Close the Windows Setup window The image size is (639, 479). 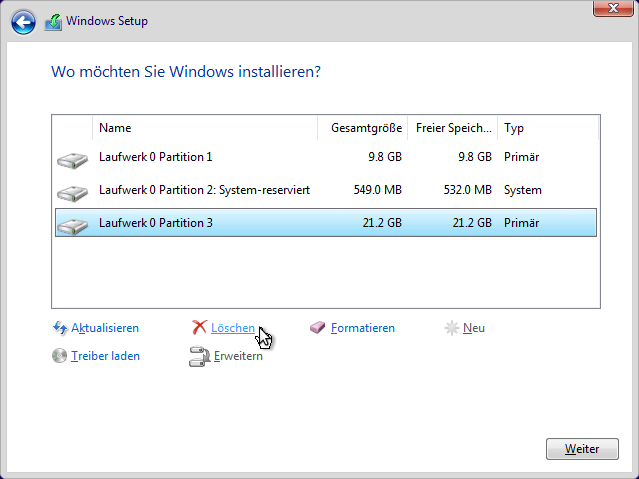(613, 8)
